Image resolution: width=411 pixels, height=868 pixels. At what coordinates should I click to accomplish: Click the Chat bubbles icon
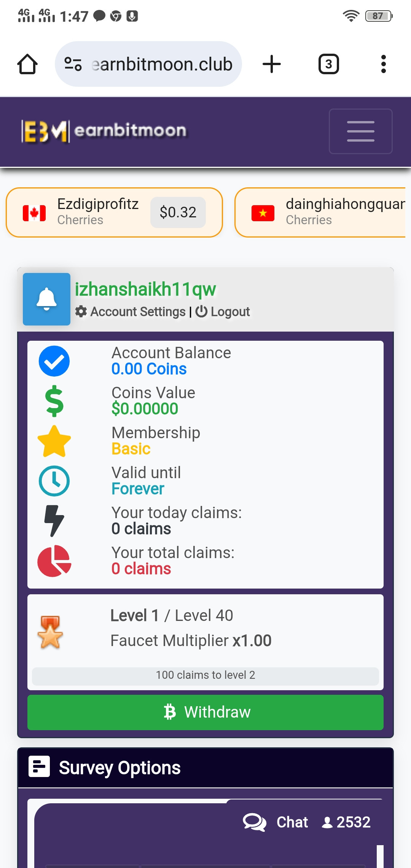[255, 822]
